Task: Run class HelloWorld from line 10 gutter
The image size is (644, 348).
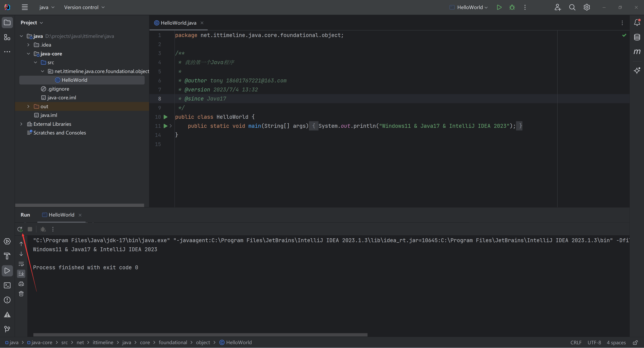Action: coord(166,117)
